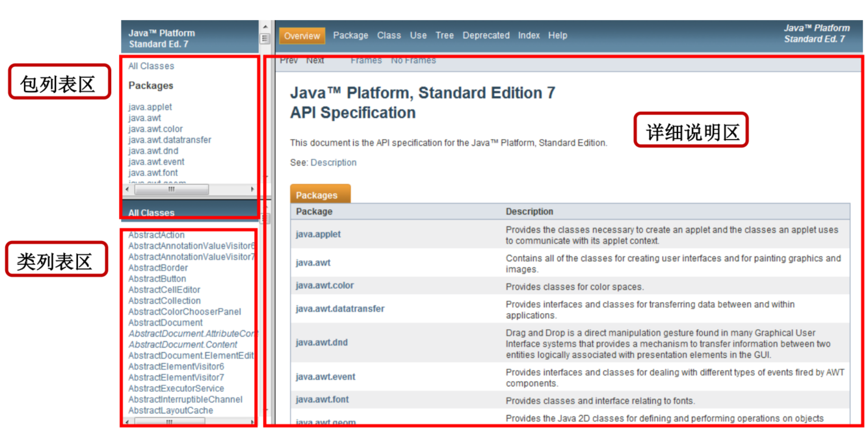Open java.awt.event in the left packages list
The width and height of the screenshot is (868, 428).
(x=157, y=162)
